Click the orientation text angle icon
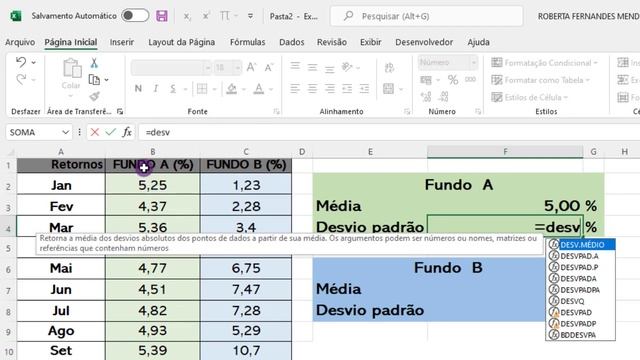 coord(347,67)
